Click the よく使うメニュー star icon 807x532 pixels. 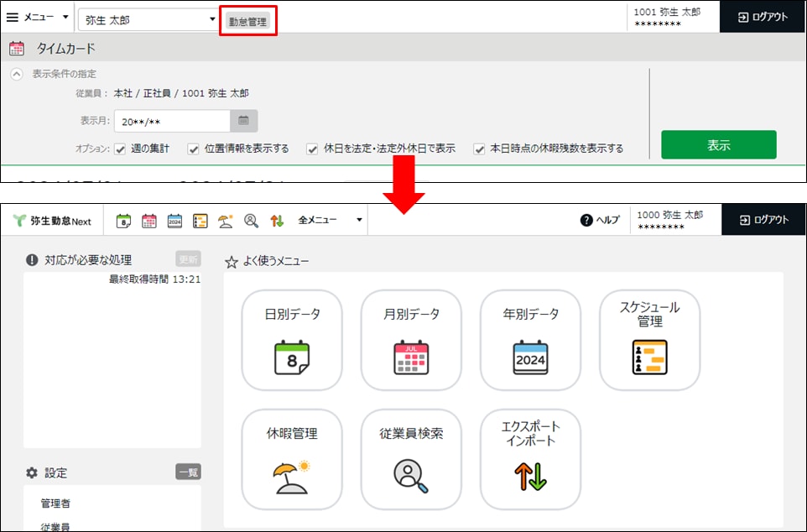(x=232, y=262)
